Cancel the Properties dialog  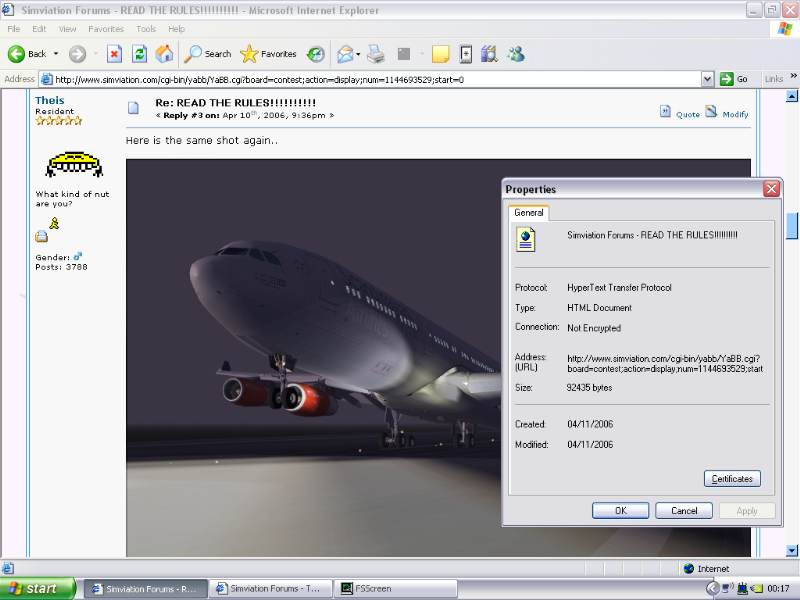[x=684, y=510]
